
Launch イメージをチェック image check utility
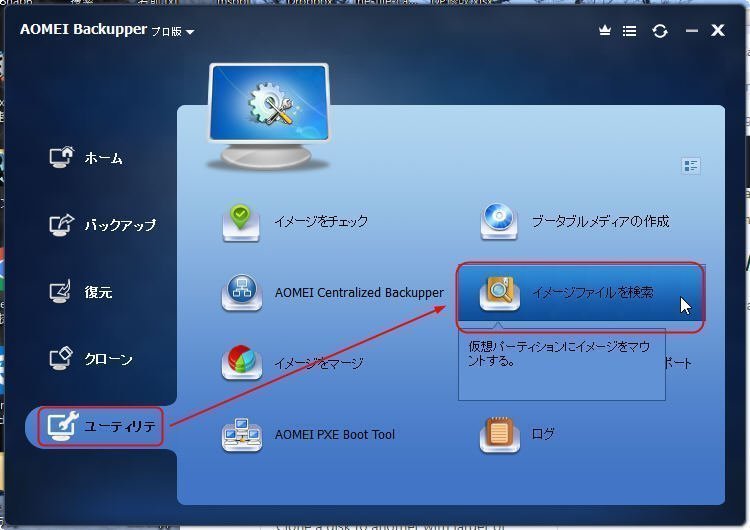tap(321, 221)
